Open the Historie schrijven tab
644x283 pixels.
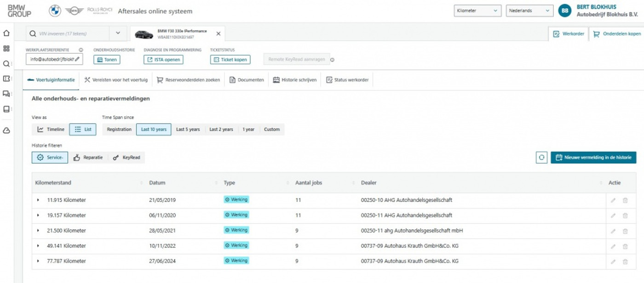pos(295,80)
